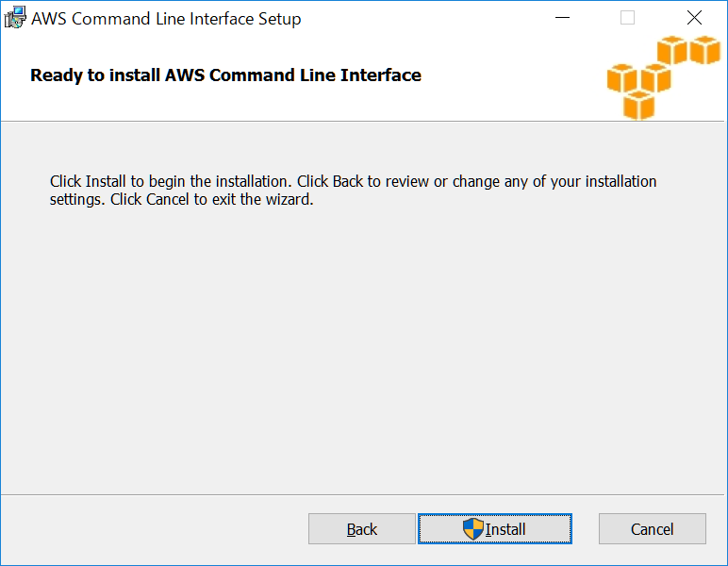Click the Ready to install heading
This screenshot has width=728, height=566.
coord(225,75)
